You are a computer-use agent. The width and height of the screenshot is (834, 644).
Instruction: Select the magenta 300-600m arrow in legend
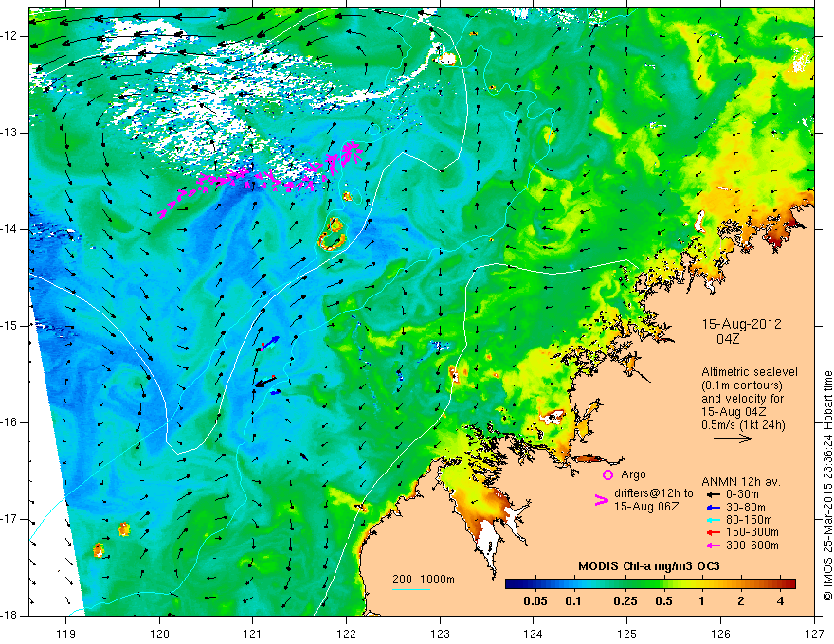coord(712,546)
